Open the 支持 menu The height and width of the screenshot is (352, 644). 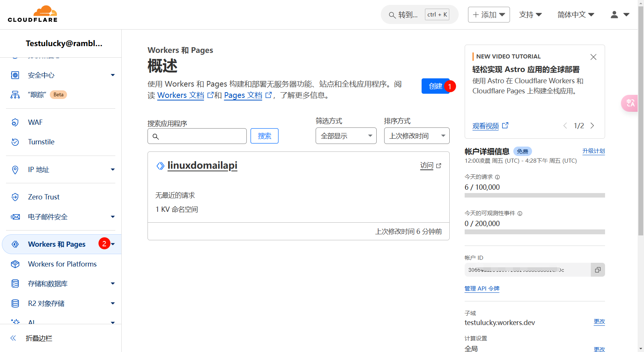(530, 15)
